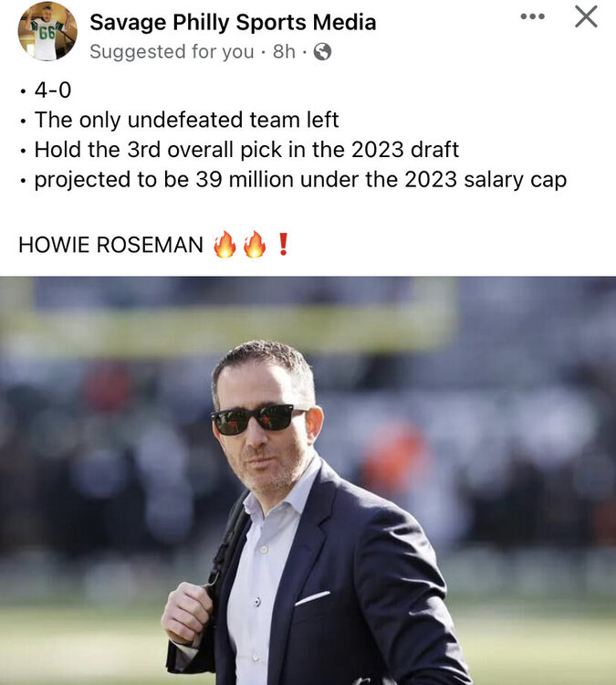Click the Suggested for you label
This screenshot has height=685, width=616.
172,52
